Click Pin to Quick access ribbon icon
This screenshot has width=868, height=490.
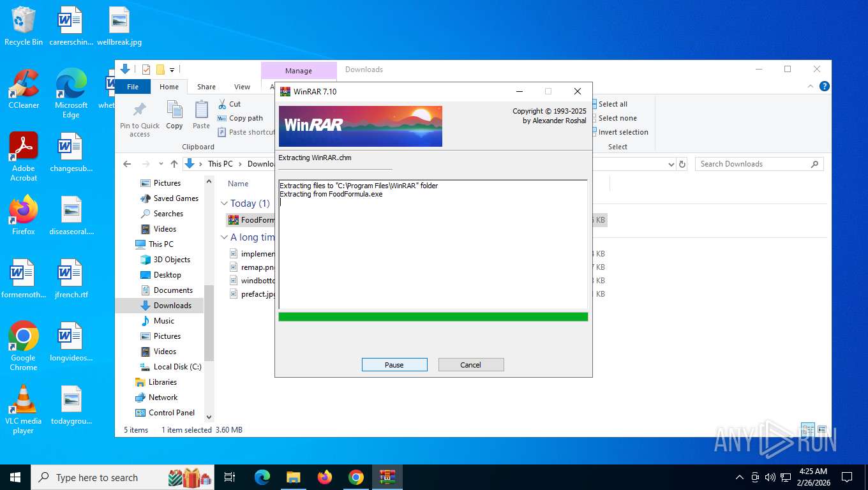(x=140, y=119)
